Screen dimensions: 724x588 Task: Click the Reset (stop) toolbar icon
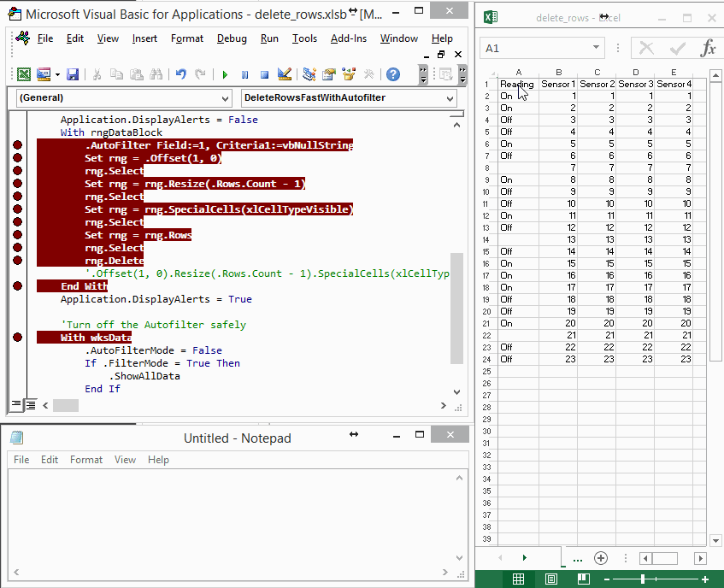pyautogui.click(x=264, y=74)
